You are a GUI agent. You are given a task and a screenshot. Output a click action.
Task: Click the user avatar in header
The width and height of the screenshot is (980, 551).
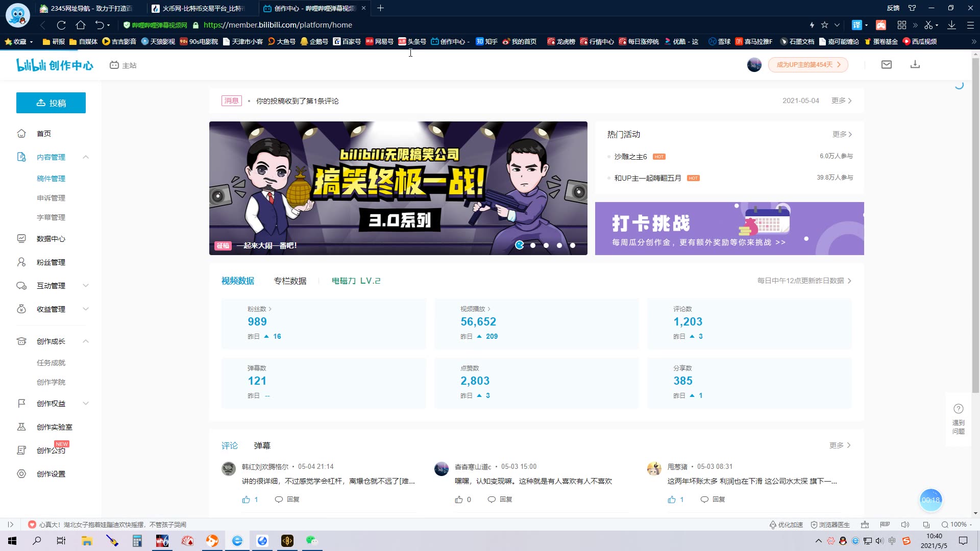click(754, 65)
